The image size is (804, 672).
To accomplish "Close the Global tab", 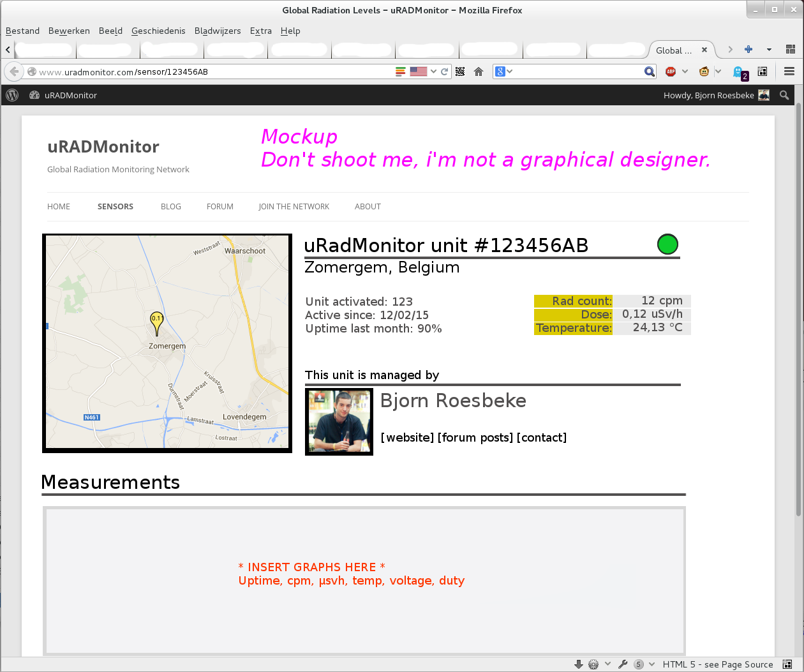I will pyautogui.click(x=704, y=50).
